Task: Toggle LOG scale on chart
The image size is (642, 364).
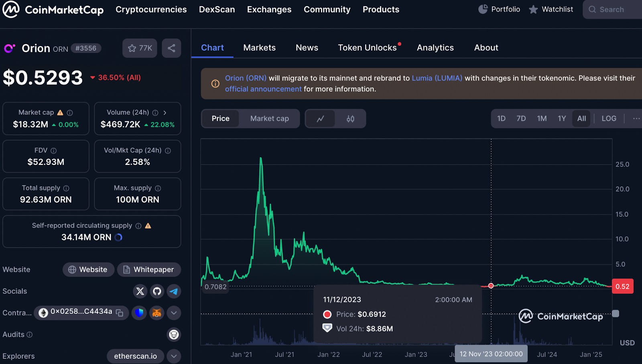Action: click(x=609, y=119)
